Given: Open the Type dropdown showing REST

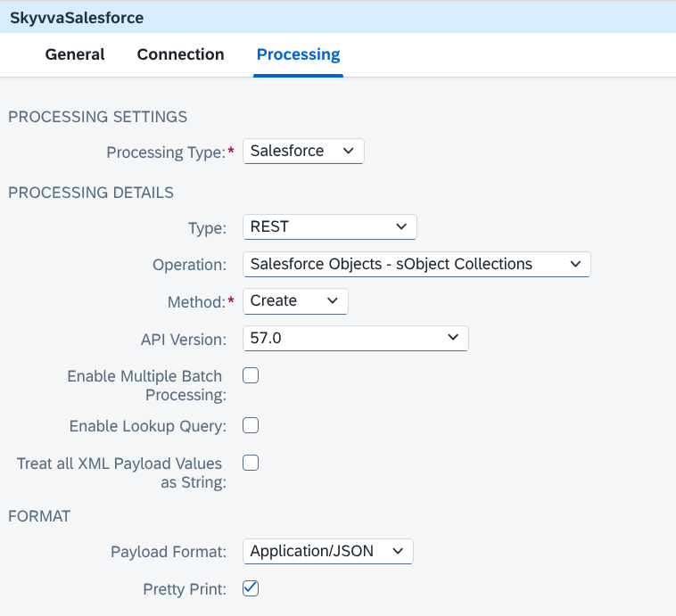Looking at the screenshot, I should click(329, 226).
